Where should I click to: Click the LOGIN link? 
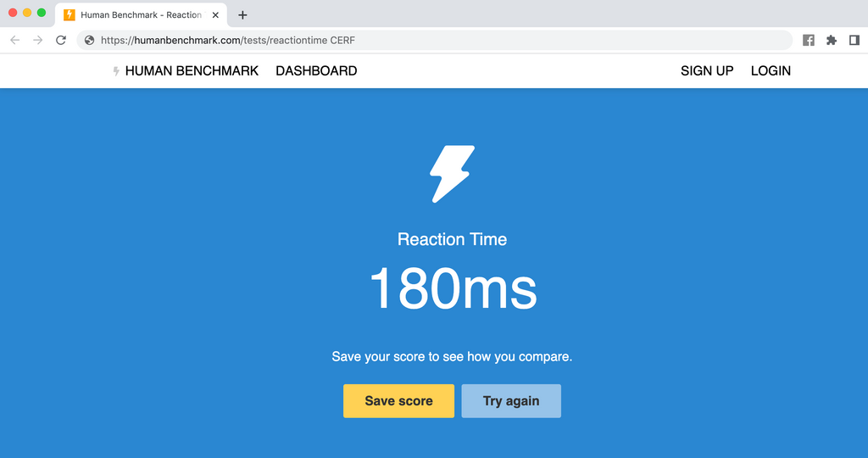[771, 71]
